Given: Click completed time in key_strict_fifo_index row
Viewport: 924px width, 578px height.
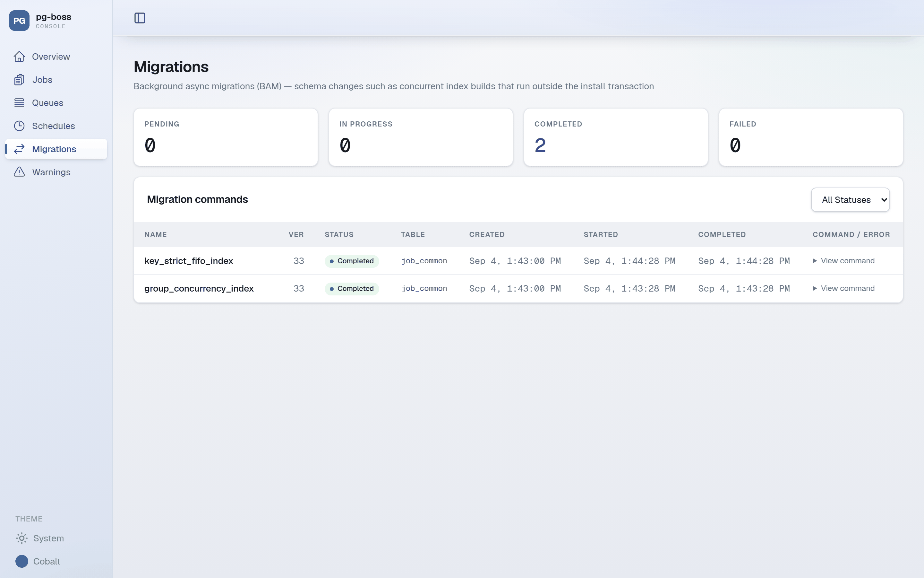Looking at the screenshot, I should tap(744, 261).
